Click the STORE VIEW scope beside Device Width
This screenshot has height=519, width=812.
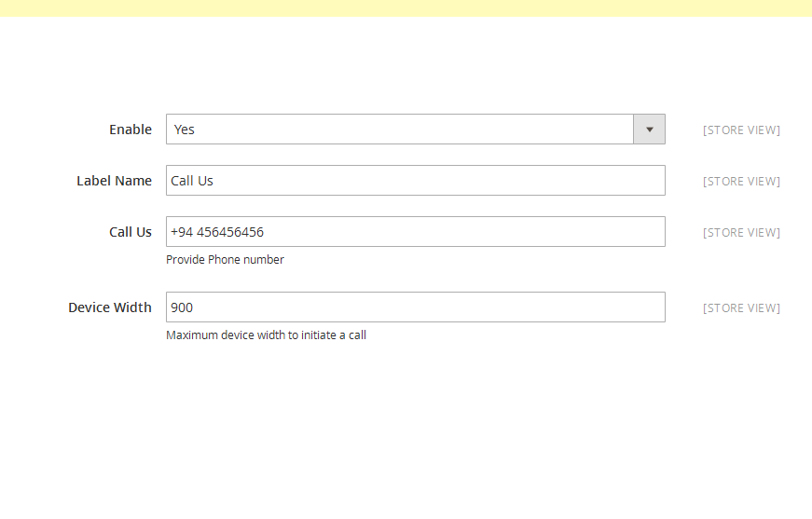coord(741,308)
